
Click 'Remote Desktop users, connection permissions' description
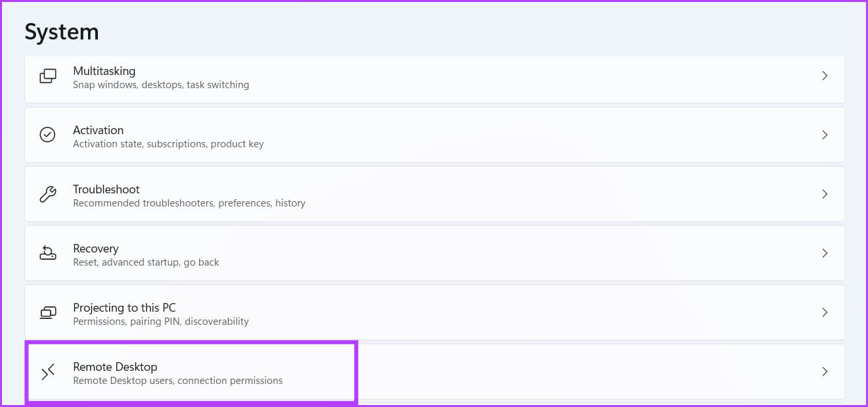pyautogui.click(x=177, y=381)
